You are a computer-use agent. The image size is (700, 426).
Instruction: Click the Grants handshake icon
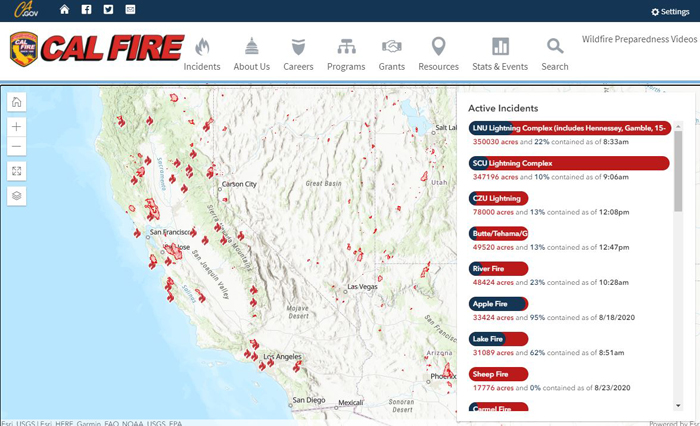[x=392, y=46]
